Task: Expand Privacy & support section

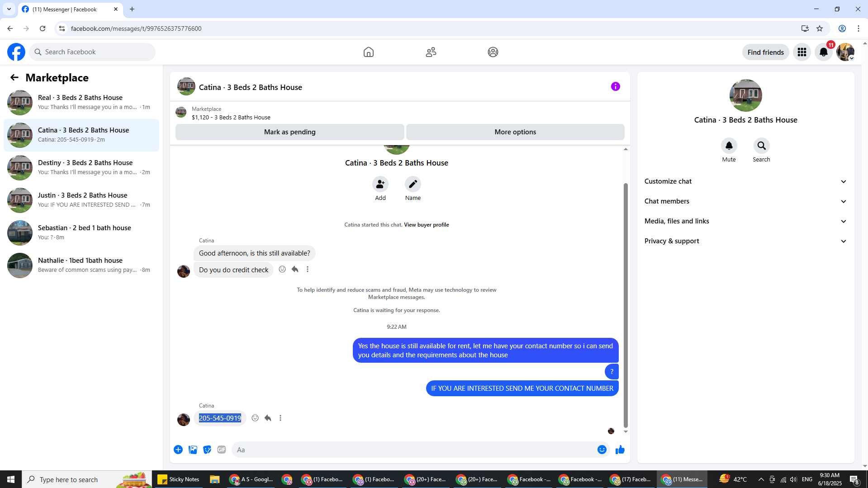Action: [x=745, y=241]
